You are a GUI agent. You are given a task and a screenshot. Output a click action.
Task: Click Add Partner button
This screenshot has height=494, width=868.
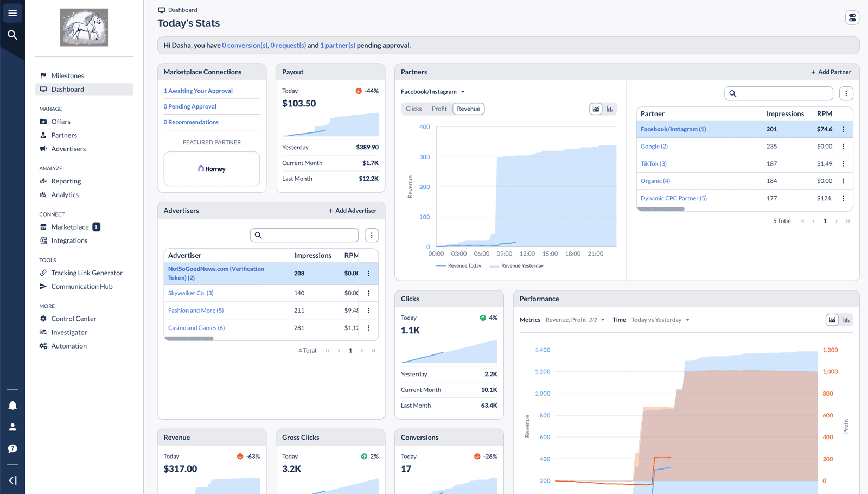coord(831,72)
